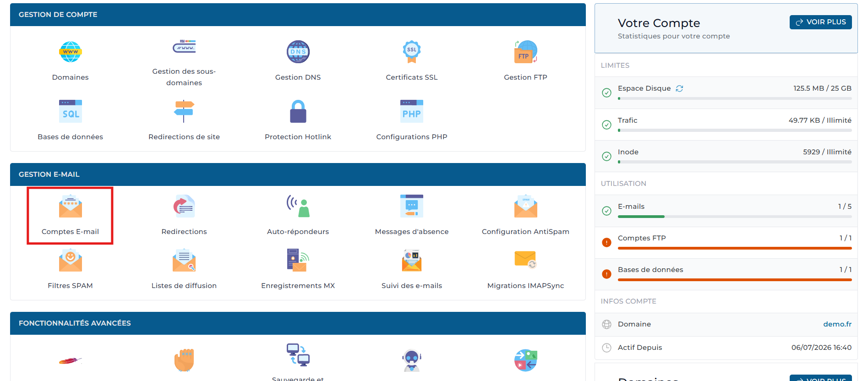Image resolution: width=868 pixels, height=381 pixels.
Task: Click the GESTION E-MAIL section header
Action: pos(298,174)
